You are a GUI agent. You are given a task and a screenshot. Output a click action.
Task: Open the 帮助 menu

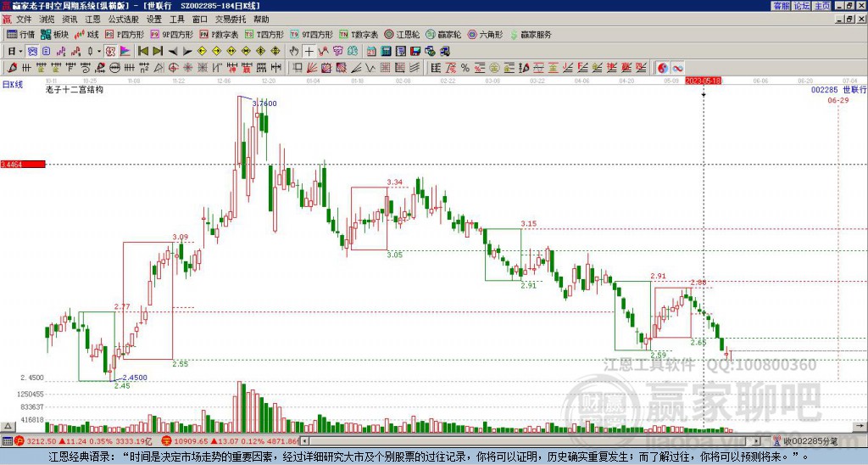point(261,20)
